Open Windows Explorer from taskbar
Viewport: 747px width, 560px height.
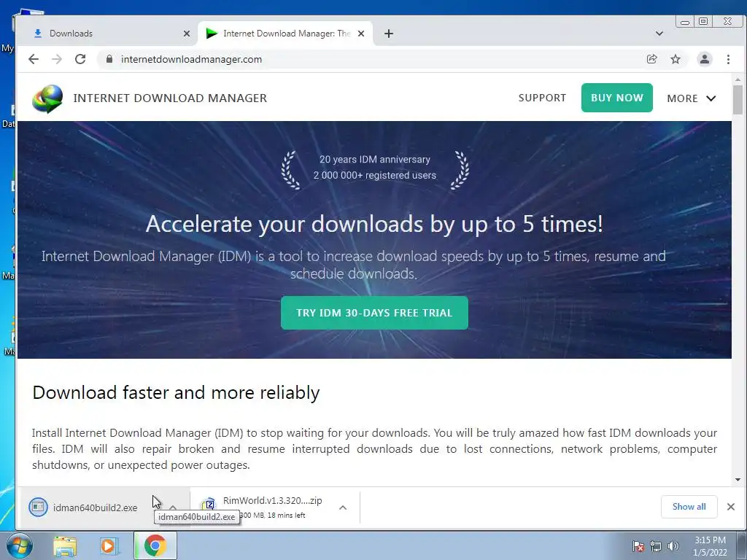65,546
